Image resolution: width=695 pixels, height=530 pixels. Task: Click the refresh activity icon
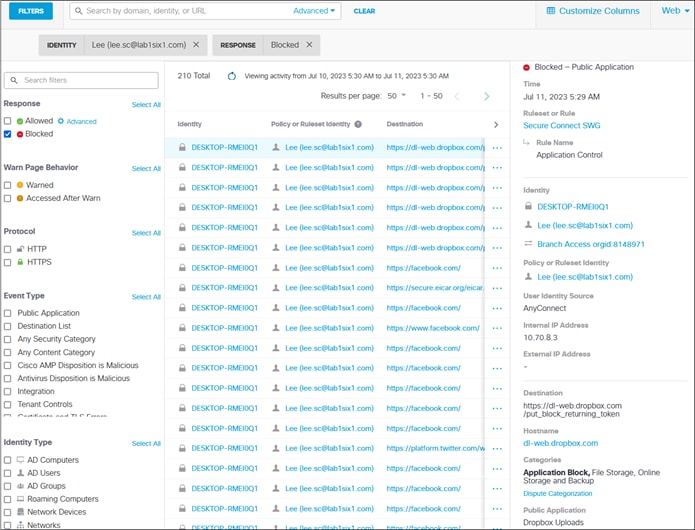coord(231,76)
